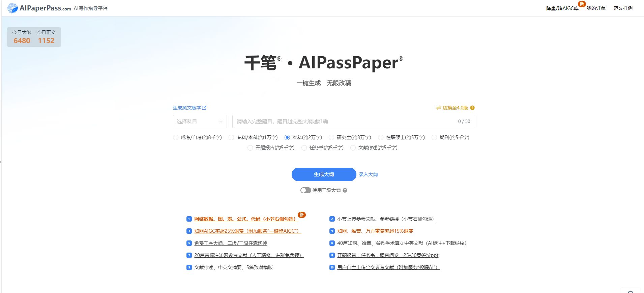Click number 7 badge for 20篇参考文献

pos(189,255)
